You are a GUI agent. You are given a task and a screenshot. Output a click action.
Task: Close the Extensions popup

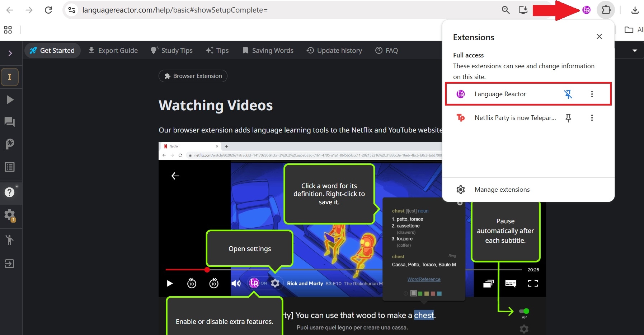point(599,37)
